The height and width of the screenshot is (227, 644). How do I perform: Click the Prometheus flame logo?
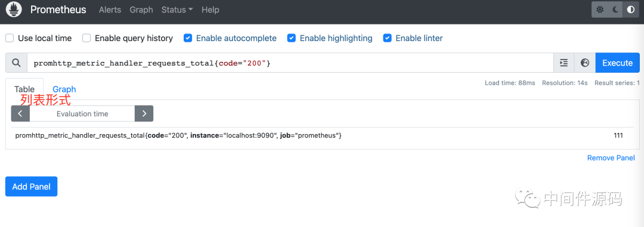tap(14, 10)
